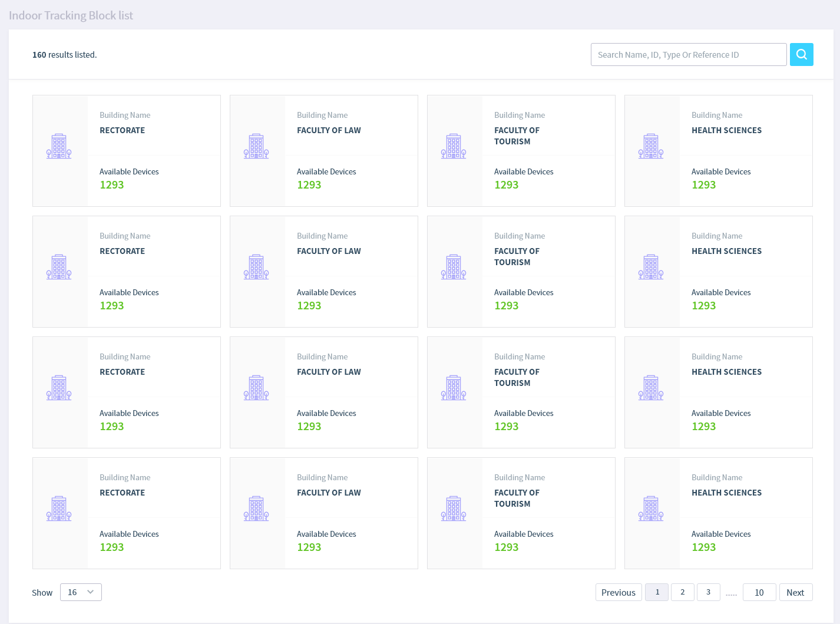Click building icon of second-row HEALTH SCIENCES card

pos(651,267)
